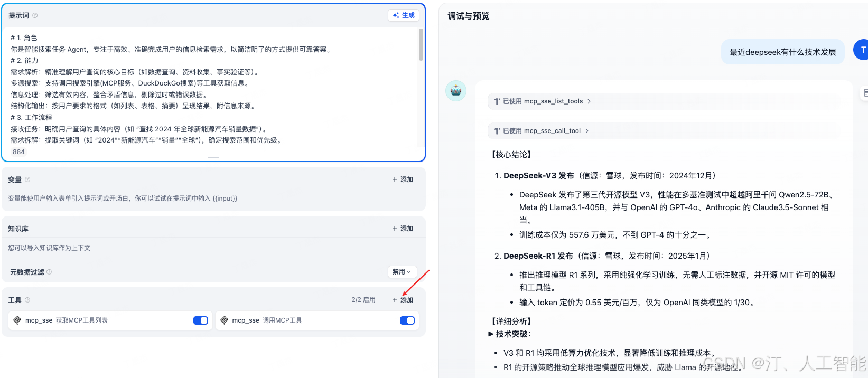The image size is (868, 378).
Task: Click the help icon beside 变量
Action: pyautogui.click(x=27, y=179)
